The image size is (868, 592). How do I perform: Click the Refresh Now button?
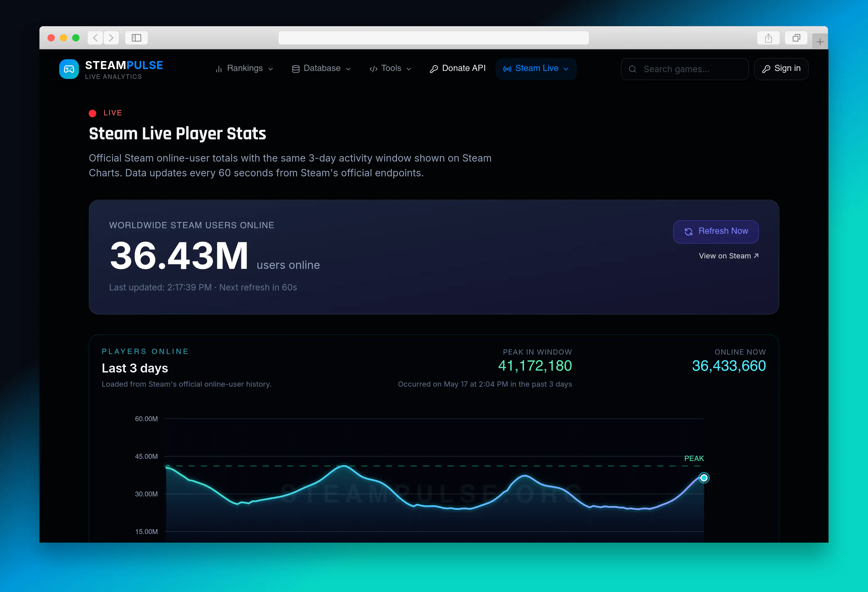pyautogui.click(x=716, y=232)
